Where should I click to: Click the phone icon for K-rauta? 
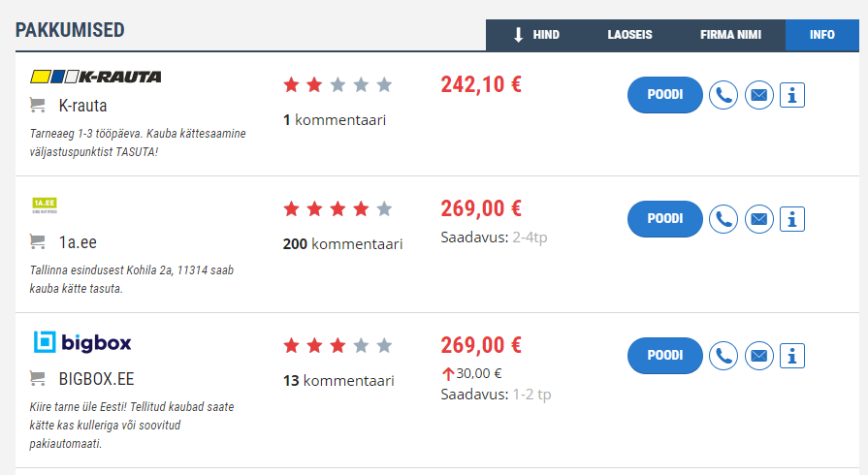pos(723,95)
